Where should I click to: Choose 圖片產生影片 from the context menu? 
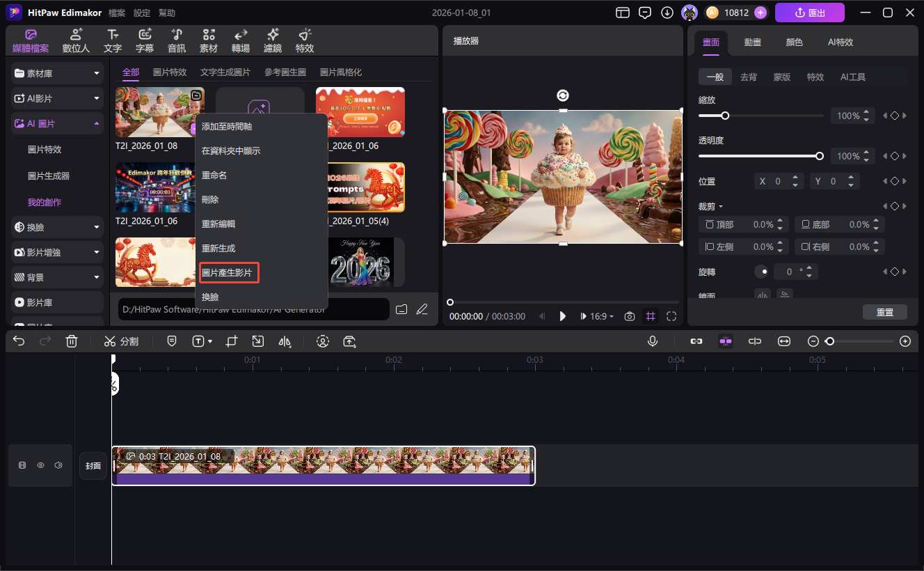229,272
